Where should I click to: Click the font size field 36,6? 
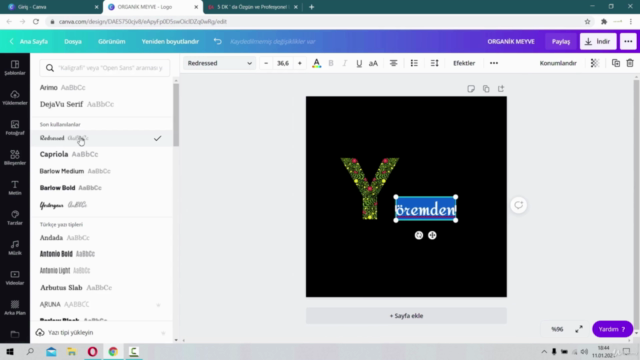pyautogui.click(x=283, y=63)
